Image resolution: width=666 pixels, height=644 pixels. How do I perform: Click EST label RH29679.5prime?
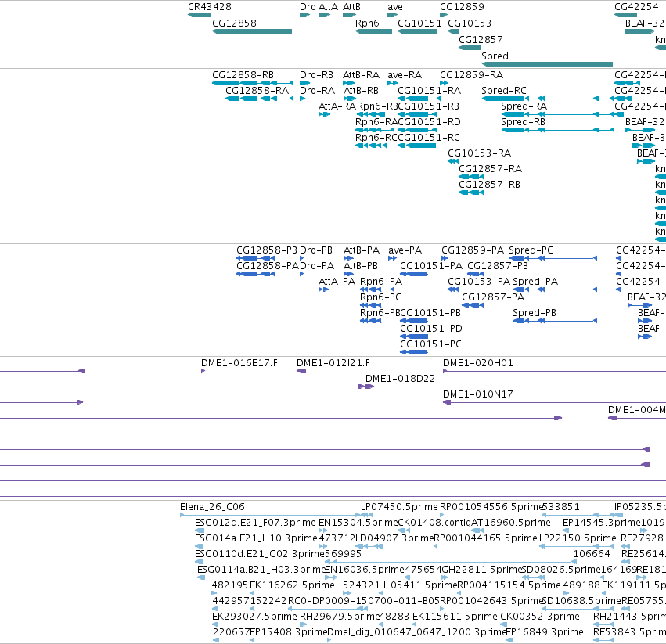(x=340, y=617)
